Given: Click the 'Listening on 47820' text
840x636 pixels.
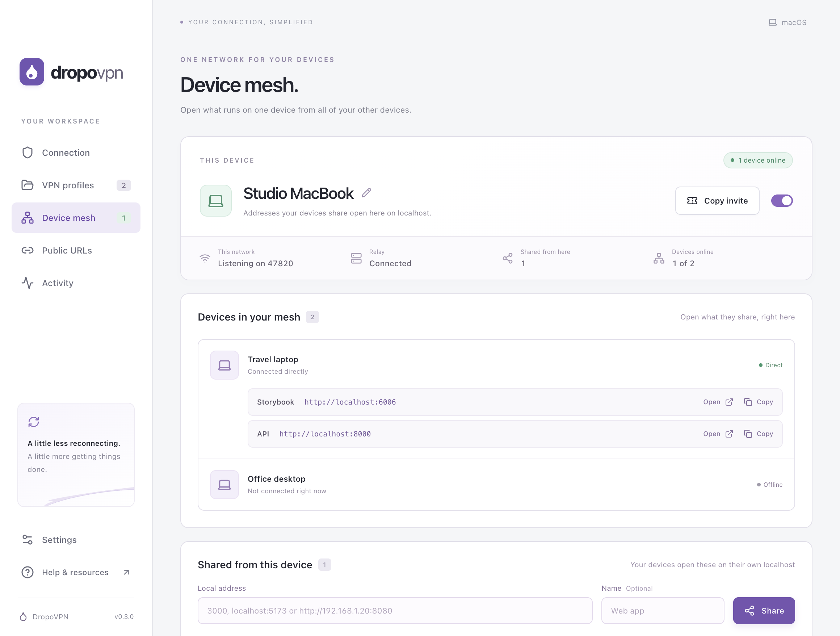Looking at the screenshot, I should [x=256, y=263].
